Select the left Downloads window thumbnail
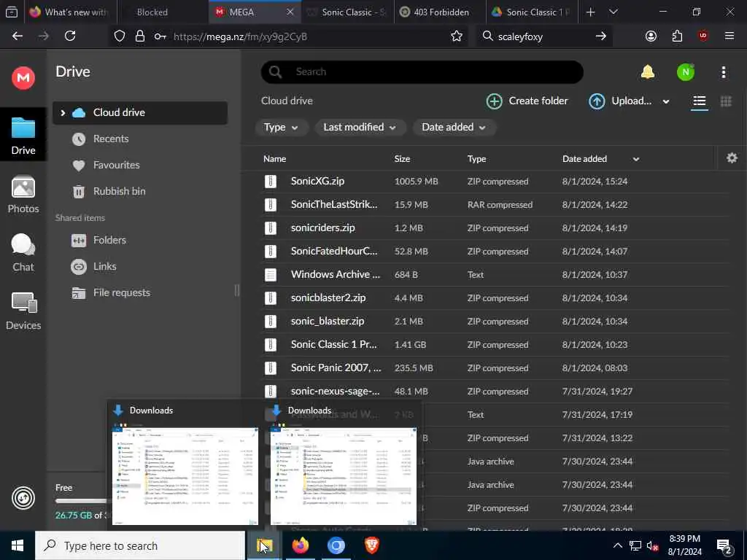The width and height of the screenshot is (747, 560). tap(185, 475)
